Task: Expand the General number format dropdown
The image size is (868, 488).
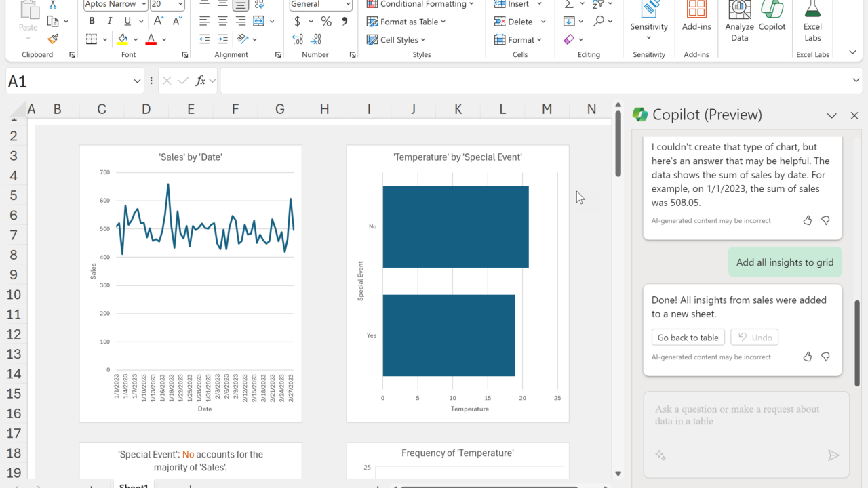Action: (x=348, y=4)
